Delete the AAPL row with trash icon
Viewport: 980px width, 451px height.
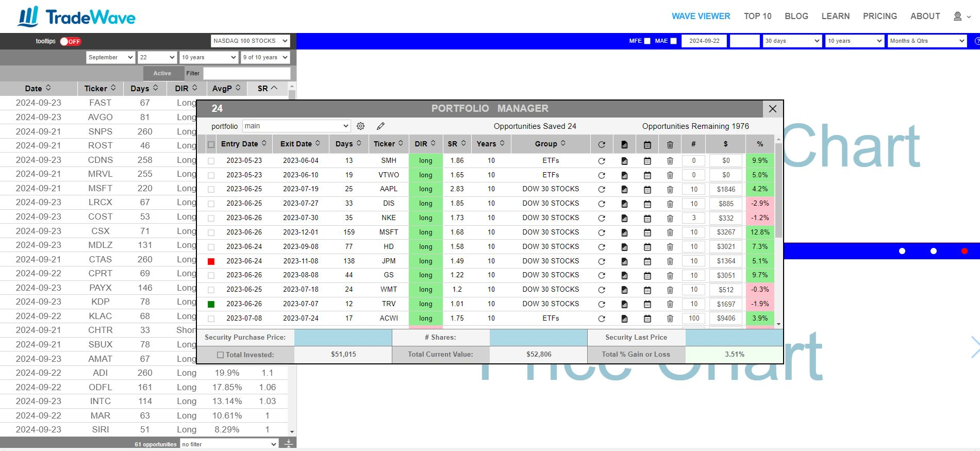coord(670,190)
